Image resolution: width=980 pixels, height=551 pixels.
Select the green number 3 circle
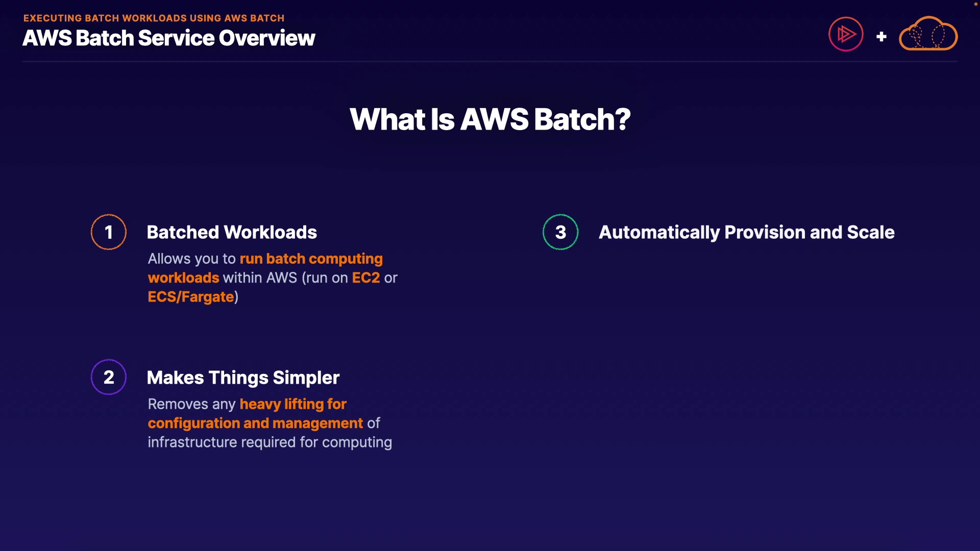pyautogui.click(x=560, y=232)
